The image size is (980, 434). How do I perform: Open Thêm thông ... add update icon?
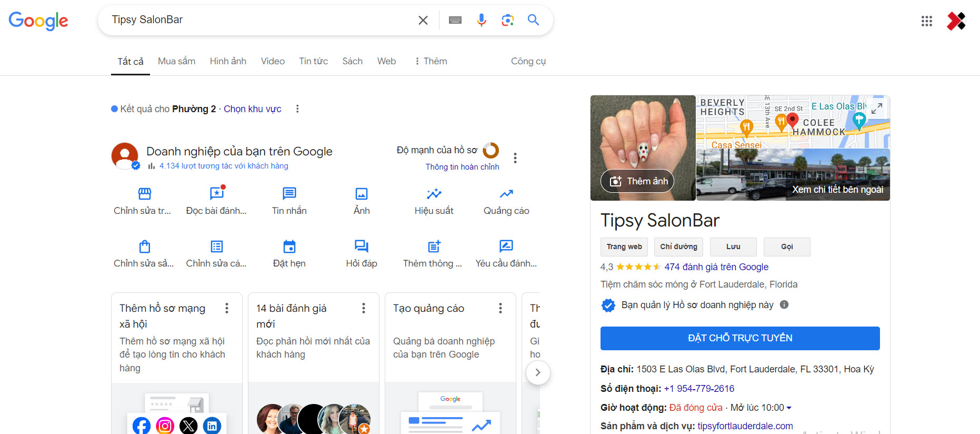[434, 246]
